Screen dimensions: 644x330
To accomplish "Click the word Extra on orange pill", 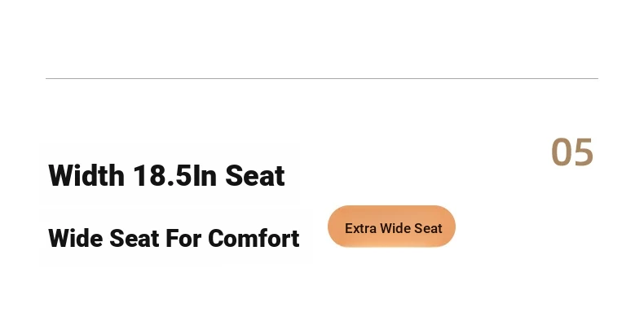I will coord(361,228).
